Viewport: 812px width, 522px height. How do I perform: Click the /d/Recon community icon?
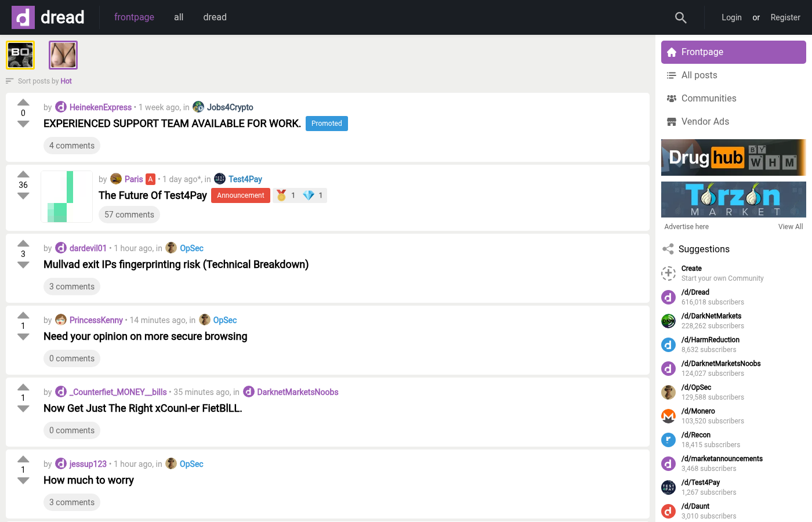coord(669,440)
